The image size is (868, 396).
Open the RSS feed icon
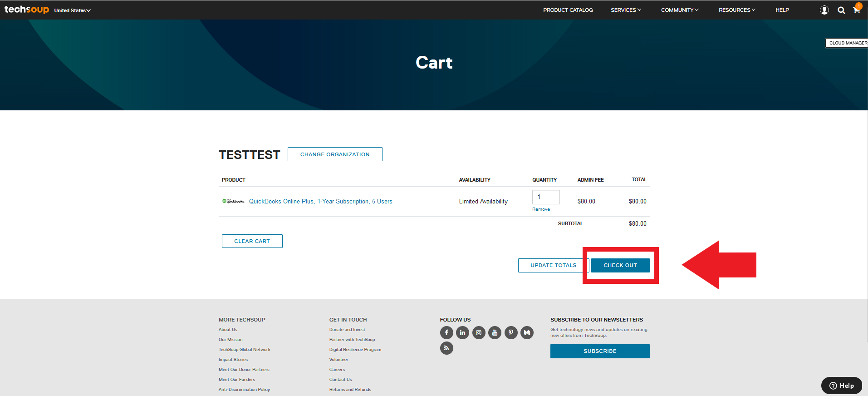(x=446, y=348)
